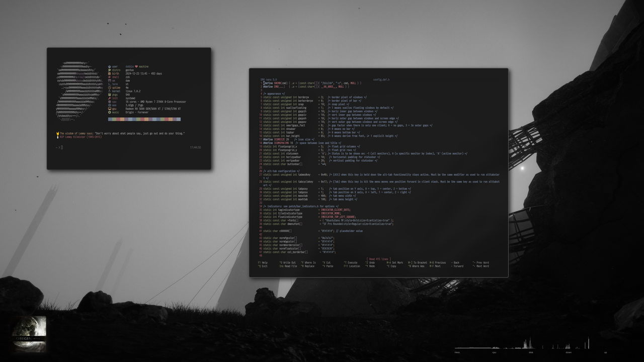Click the 'cpu' label under the graph

pyautogui.click(x=494, y=352)
